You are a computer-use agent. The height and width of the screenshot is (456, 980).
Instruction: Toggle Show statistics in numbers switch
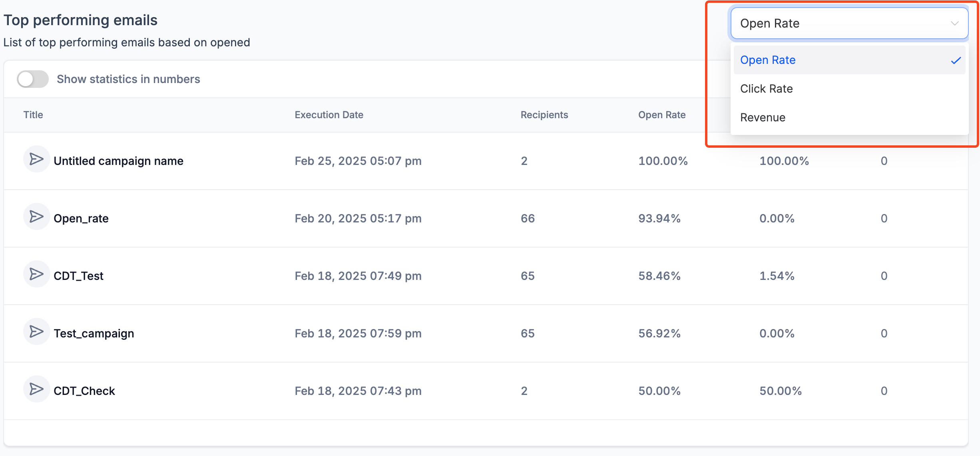(33, 79)
